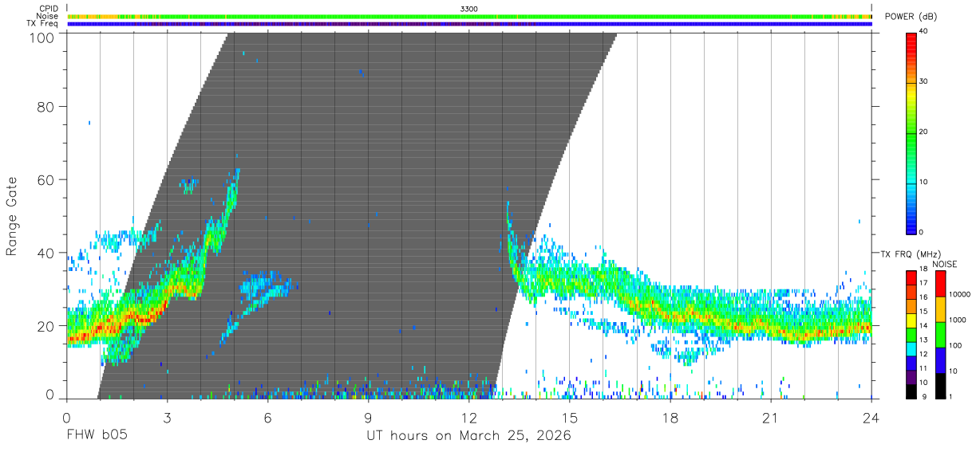Click the 100 tick on Range Gate axis
This screenshot has width=980, height=452.
click(40, 37)
